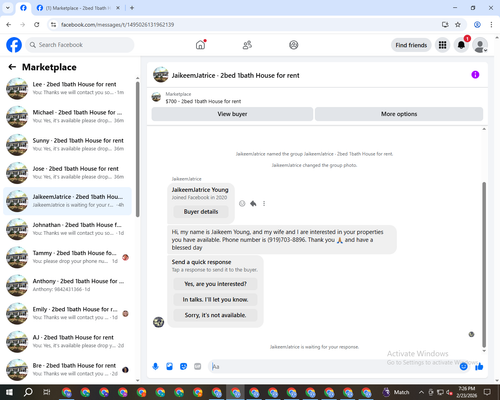Open the notifications bell
The height and width of the screenshot is (400, 500).
click(x=461, y=45)
